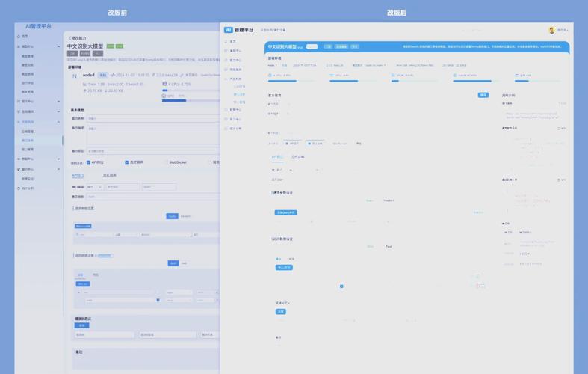Click the GPU usage icon in left panel

(x=164, y=96)
